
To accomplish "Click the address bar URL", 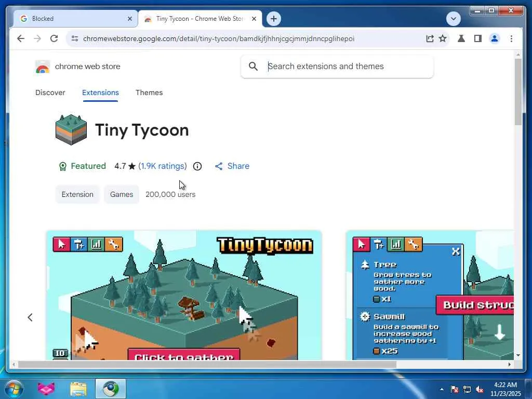I will click(219, 38).
